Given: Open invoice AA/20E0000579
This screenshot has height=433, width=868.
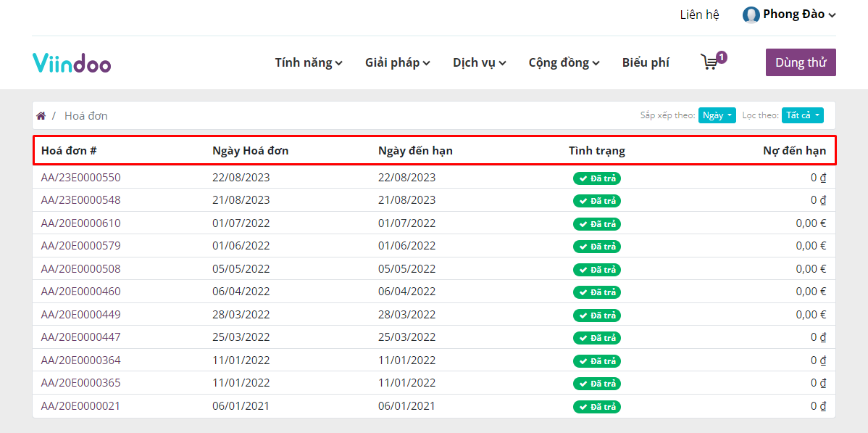Looking at the screenshot, I should [81, 246].
